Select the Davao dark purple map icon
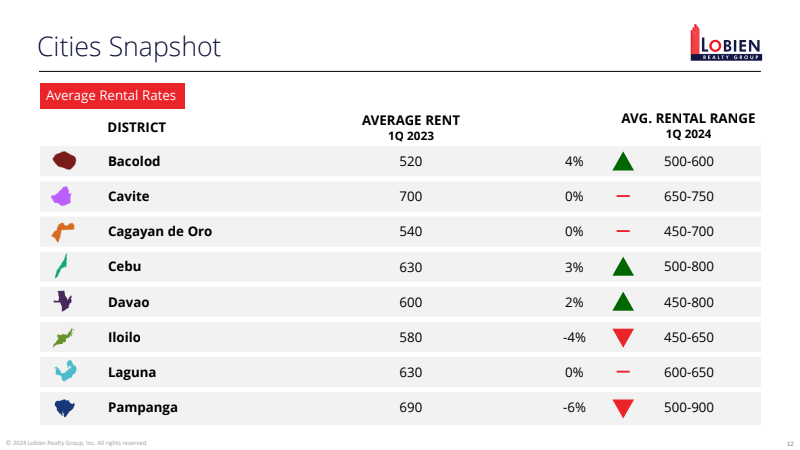The image size is (800, 450). pyautogui.click(x=63, y=301)
